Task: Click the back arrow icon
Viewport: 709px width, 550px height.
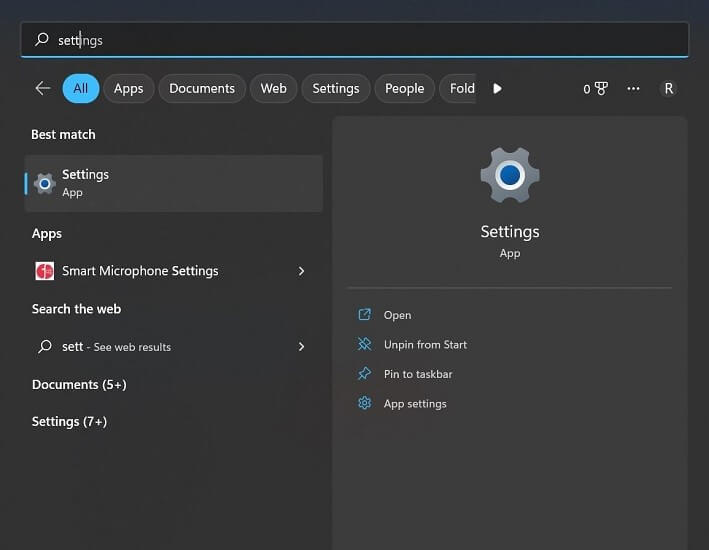Action: (43, 88)
